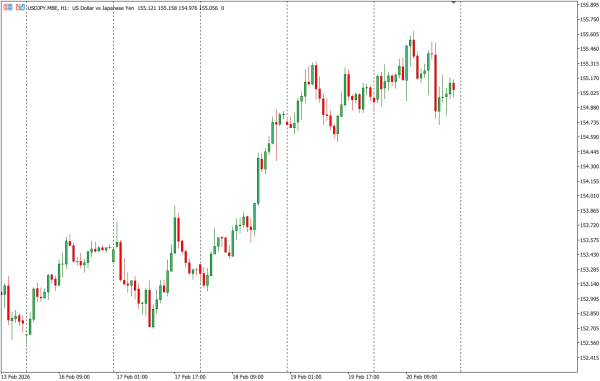
Task: Click the '19 Feb 01:00' time label
Action: click(306, 377)
